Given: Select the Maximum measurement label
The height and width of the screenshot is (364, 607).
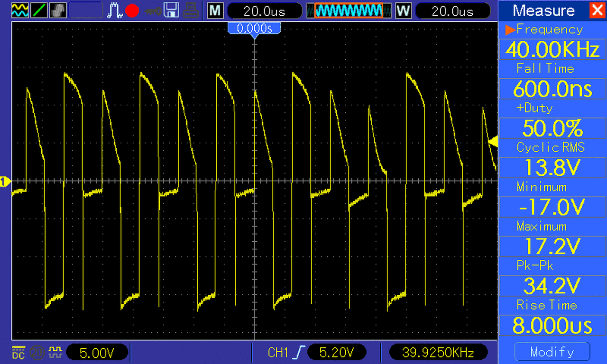Looking at the screenshot, I should (x=542, y=226).
